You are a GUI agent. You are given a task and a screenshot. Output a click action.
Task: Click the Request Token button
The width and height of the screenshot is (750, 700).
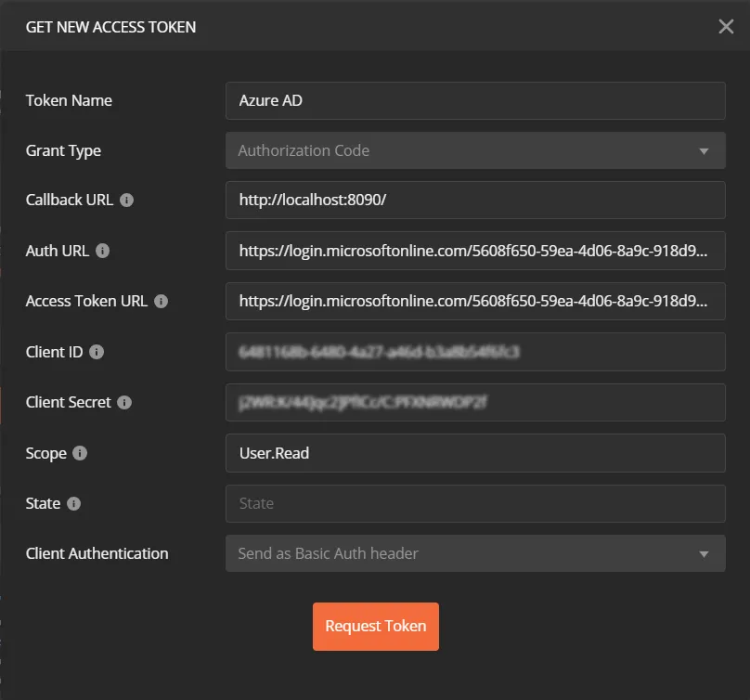coord(376,627)
